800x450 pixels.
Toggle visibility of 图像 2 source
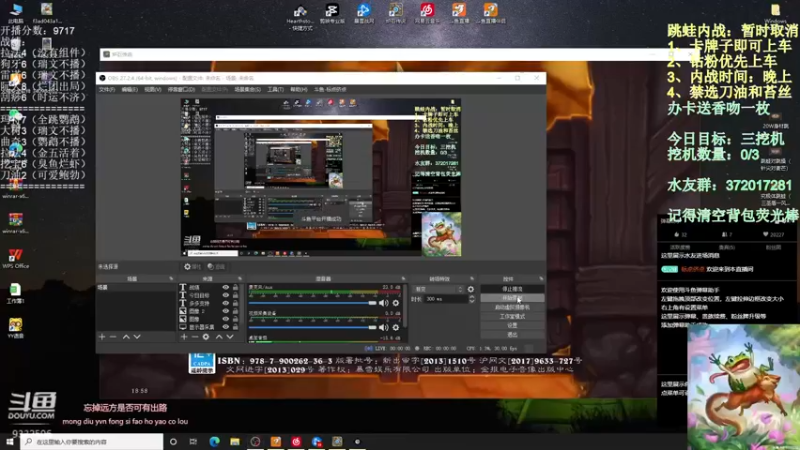(226, 311)
